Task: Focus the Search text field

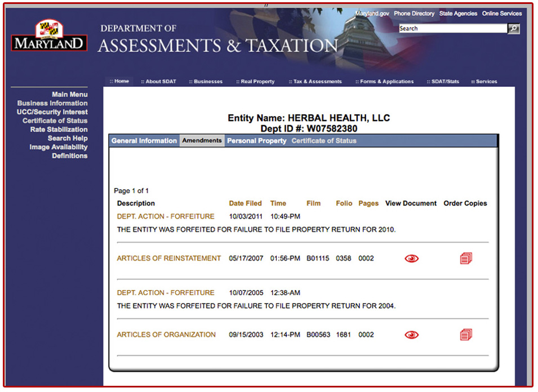Action: pos(453,29)
